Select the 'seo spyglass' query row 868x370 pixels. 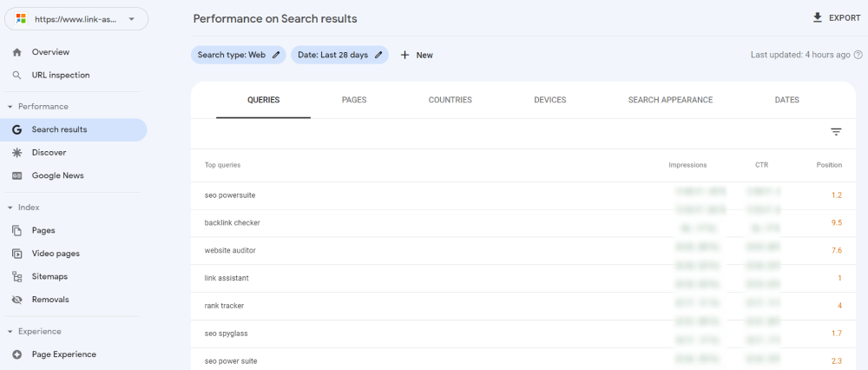(523, 334)
